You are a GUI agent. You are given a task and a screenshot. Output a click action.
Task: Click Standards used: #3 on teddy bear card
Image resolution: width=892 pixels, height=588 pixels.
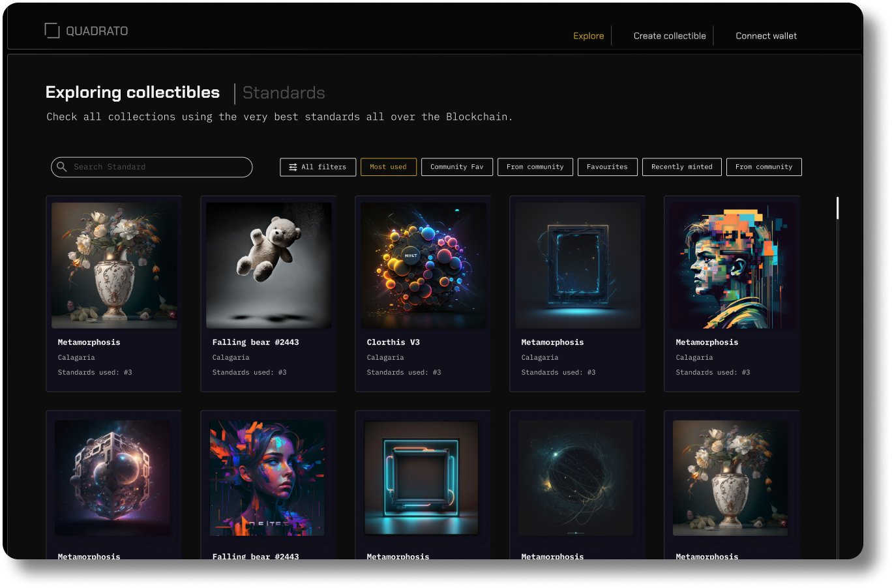point(249,373)
